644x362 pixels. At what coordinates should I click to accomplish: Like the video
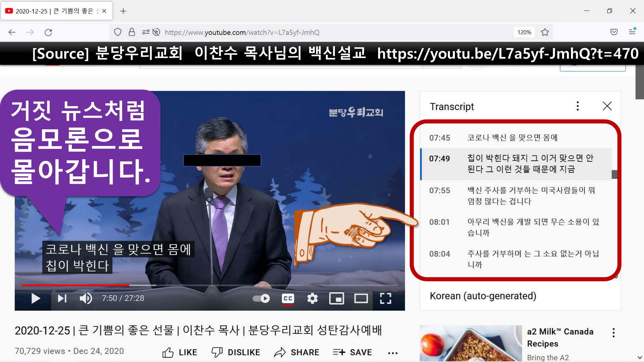[x=180, y=352]
